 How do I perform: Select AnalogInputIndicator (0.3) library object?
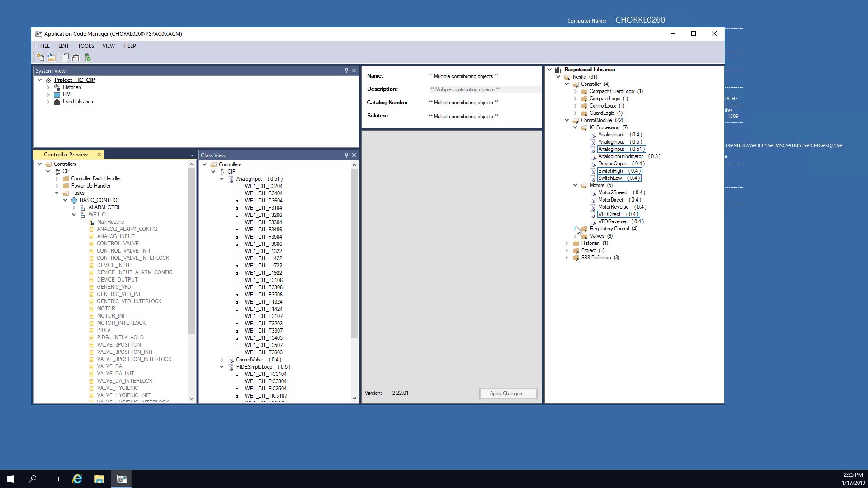(629, 156)
